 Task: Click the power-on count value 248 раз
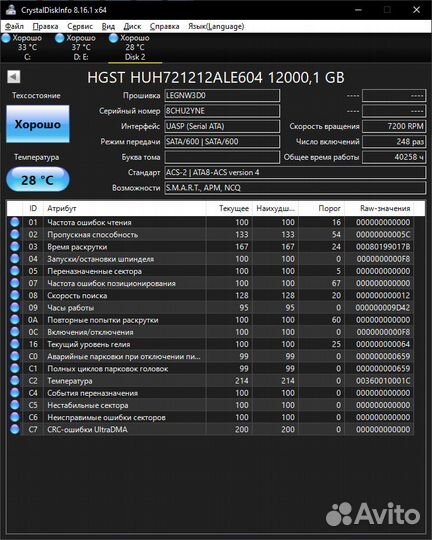point(394,142)
